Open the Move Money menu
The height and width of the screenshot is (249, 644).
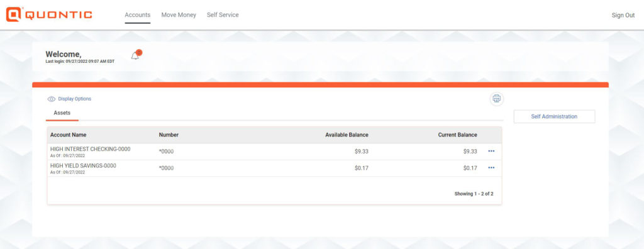click(x=179, y=15)
